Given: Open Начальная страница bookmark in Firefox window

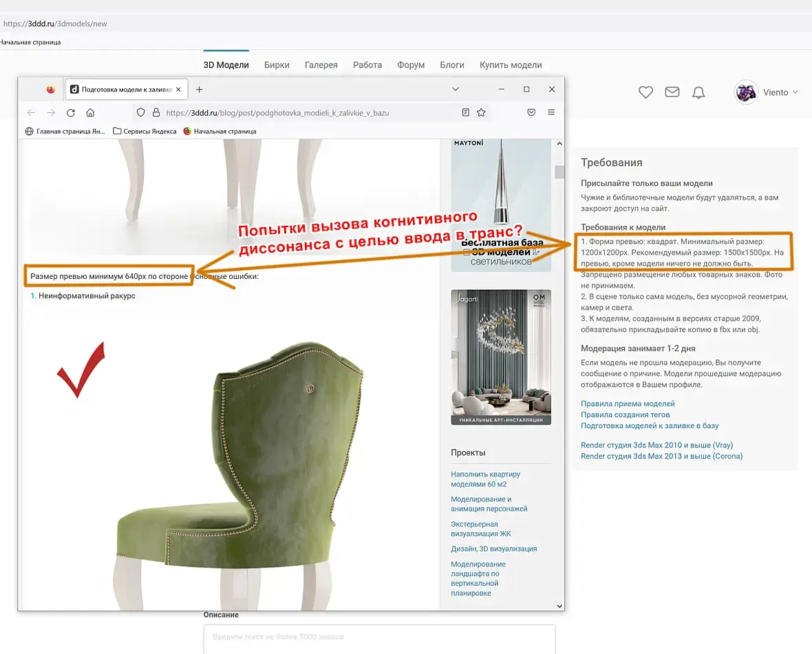Looking at the screenshot, I should point(220,131).
